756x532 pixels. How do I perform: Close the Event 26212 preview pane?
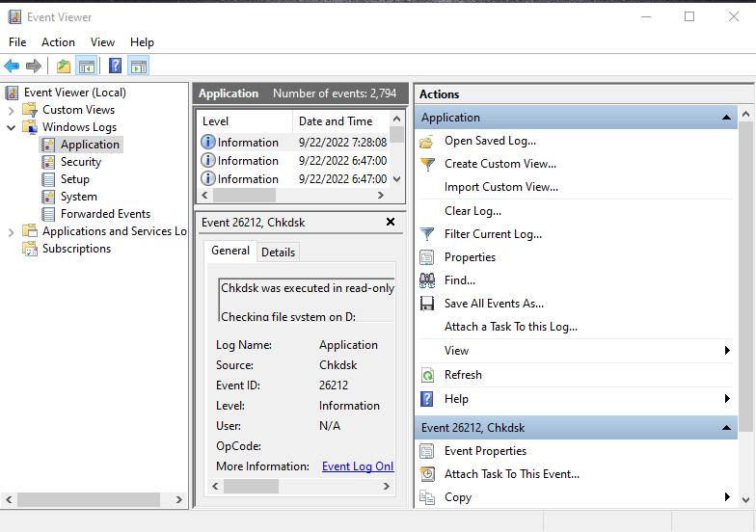tap(391, 222)
